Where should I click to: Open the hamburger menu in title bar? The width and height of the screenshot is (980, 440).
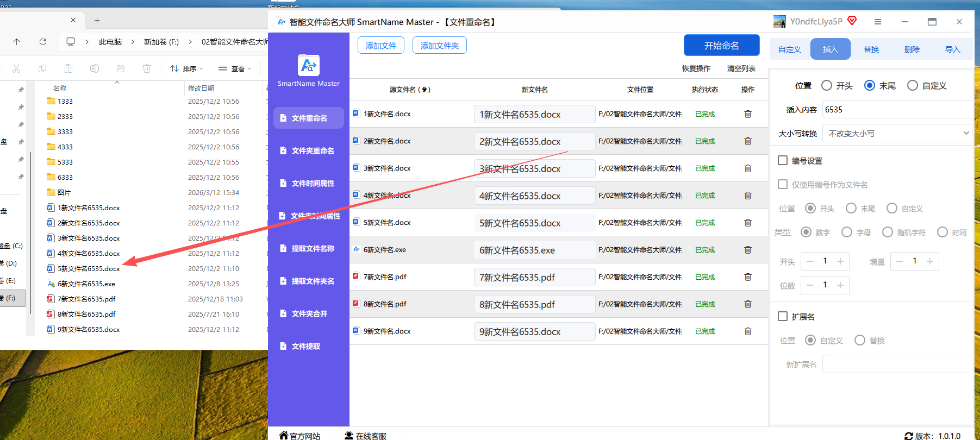(x=878, y=22)
